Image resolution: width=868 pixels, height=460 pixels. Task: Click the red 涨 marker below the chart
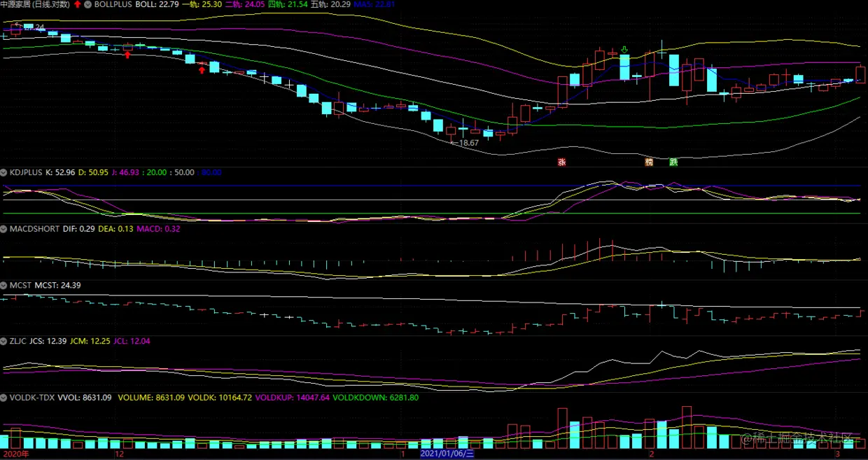[x=561, y=162]
